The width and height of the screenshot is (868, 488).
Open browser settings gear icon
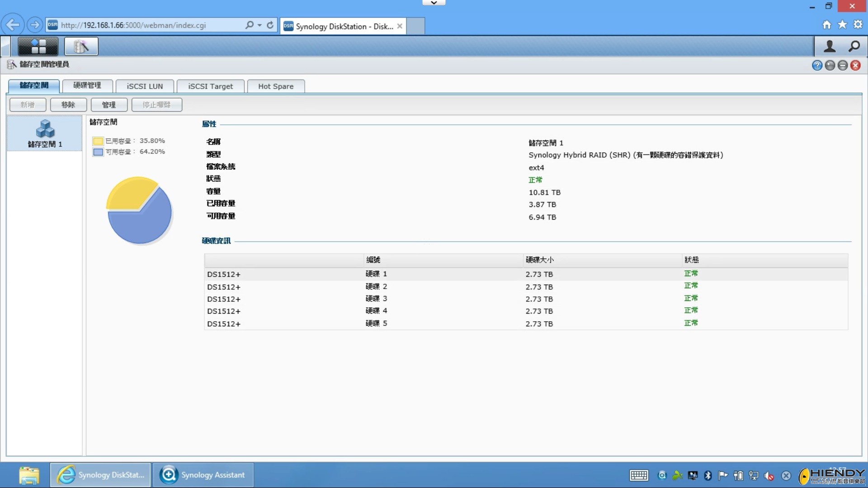pyautogui.click(x=858, y=25)
